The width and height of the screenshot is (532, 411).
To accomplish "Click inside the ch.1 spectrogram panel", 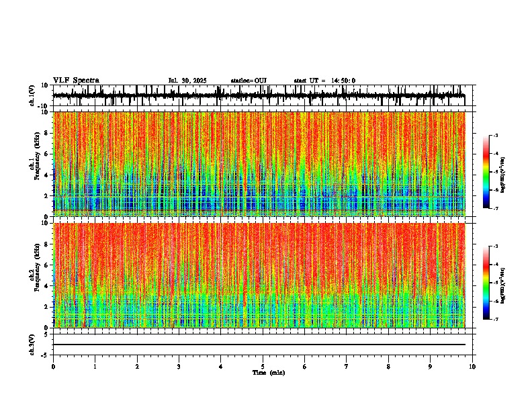I will click(259, 164).
